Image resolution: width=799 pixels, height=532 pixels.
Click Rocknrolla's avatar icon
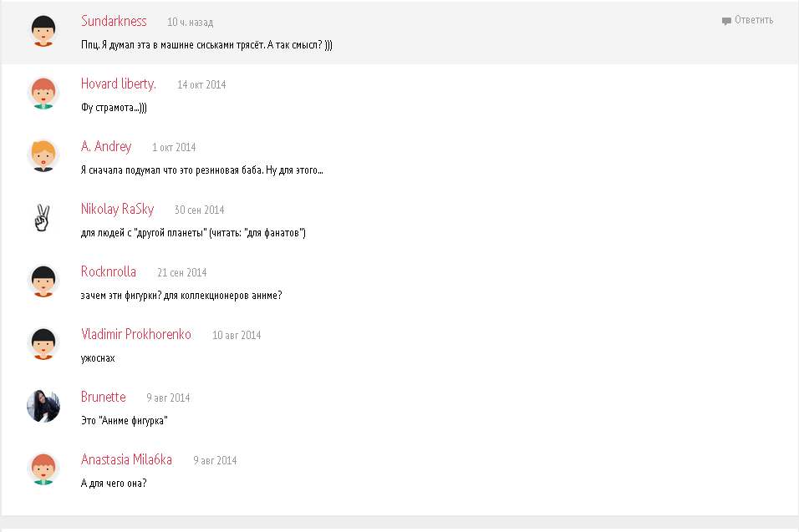click(43, 281)
